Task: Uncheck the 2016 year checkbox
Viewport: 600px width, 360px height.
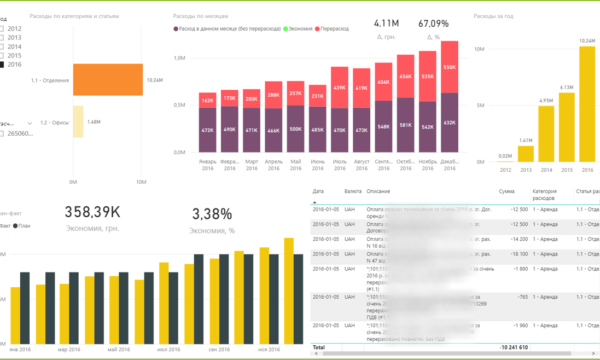Action: click(2, 65)
